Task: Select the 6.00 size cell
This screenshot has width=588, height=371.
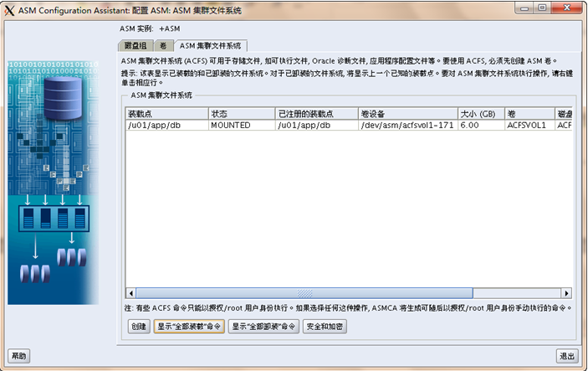Action: click(481, 125)
